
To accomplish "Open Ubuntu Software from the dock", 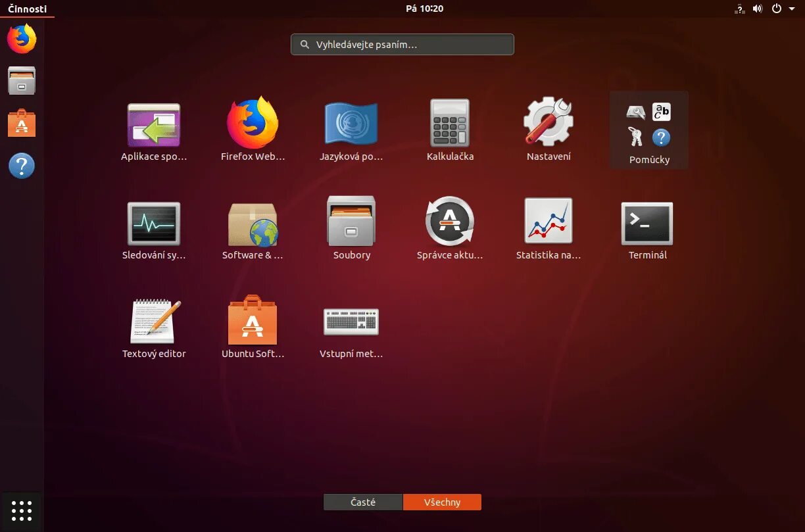I will (22, 123).
